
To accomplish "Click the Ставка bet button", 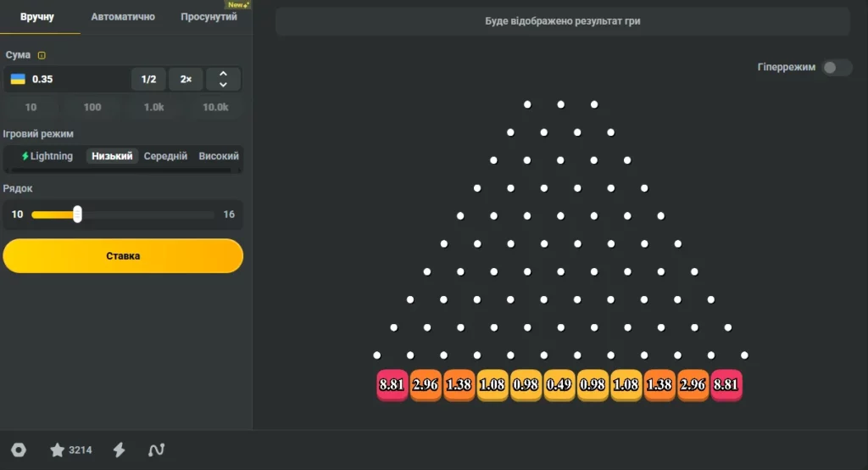I will tap(123, 255).
